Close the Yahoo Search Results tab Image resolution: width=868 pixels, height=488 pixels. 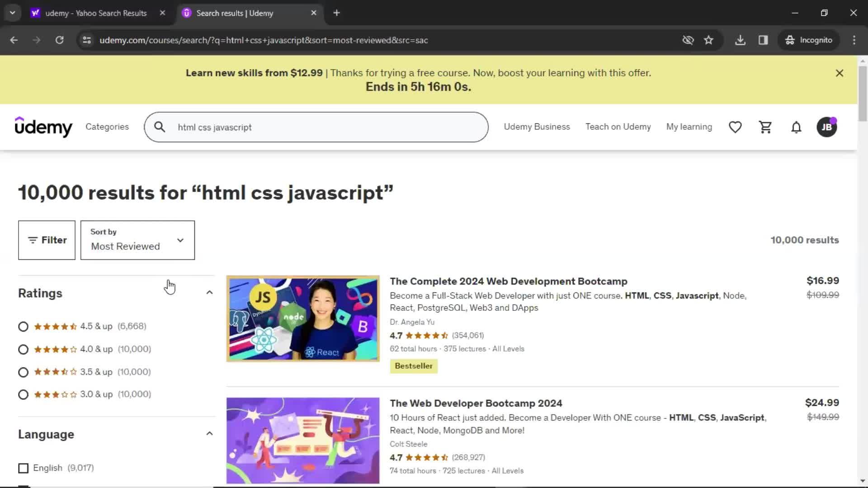coord(162,13)
